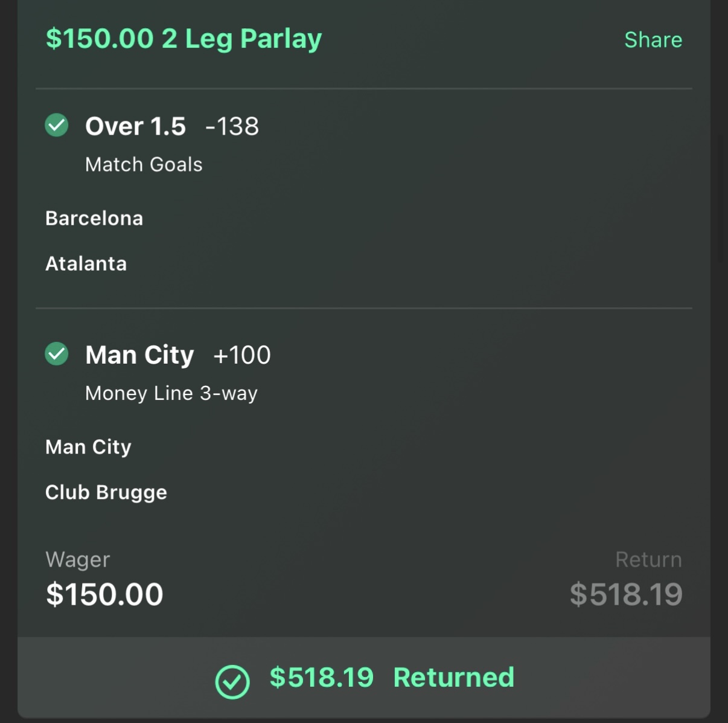Image resolution: width=728 pixels, height=723 pixels.
Task: Select the Barcelona team name
Action: coord(94,218)
